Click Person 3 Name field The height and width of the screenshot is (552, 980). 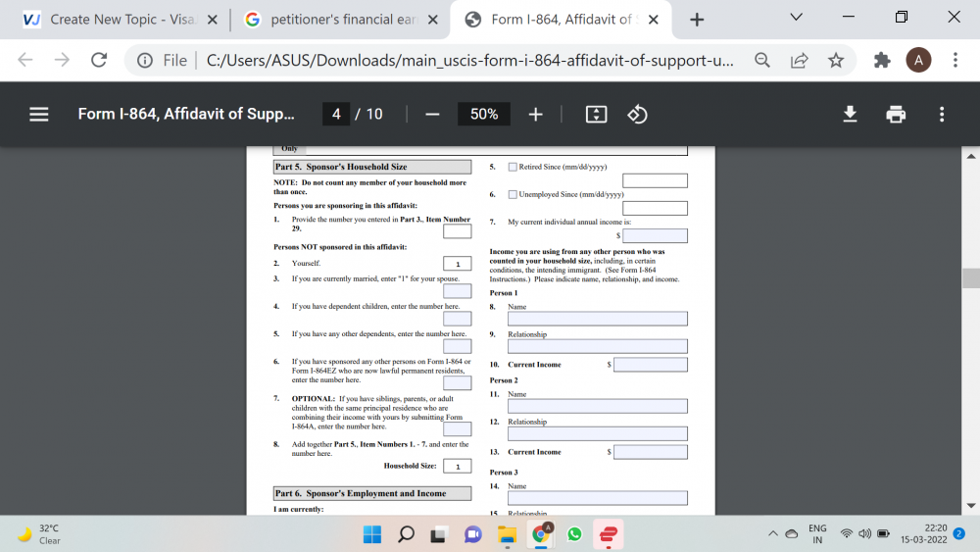[x=598, y=498]
